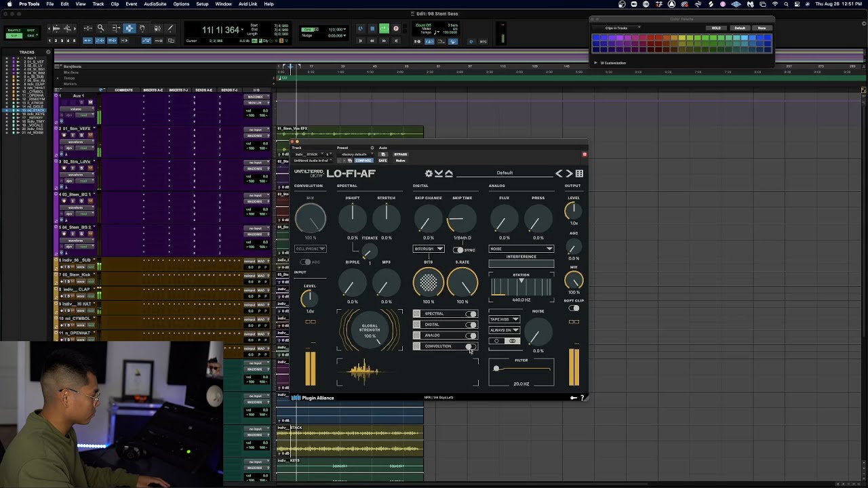Select the Pencil tool
This screenshot has height=488, width=868.
click(x=170, y=28)
